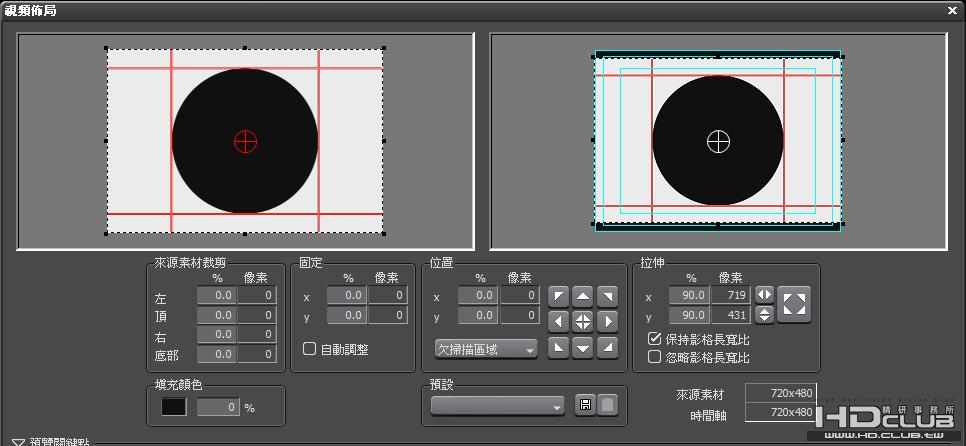Open the 欠掃描區域 dropdown
Screen dimensions: 966x446
485,349
